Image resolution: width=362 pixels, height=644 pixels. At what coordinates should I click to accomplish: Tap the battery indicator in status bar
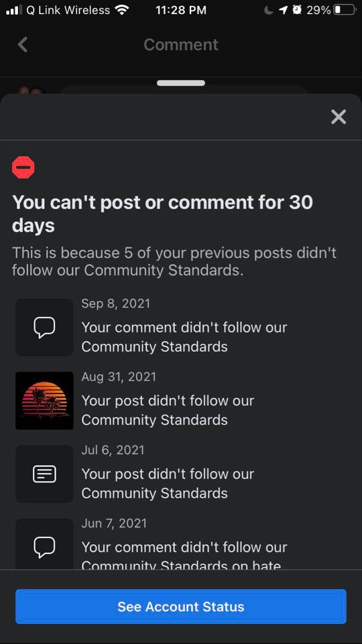[343, 10]
